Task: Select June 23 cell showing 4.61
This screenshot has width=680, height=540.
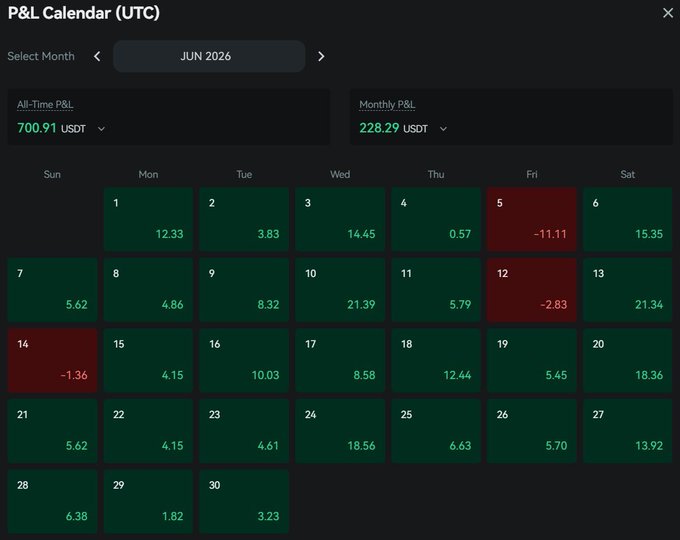Action: [x=244, y=431]
